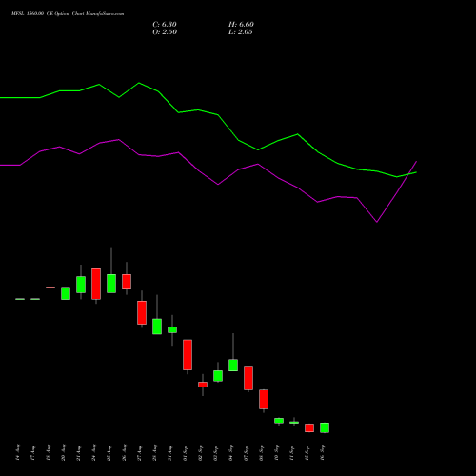Select the low value 'L: 2.05'
The height and width of the screenshot is (476, 476).
point(241,32)
